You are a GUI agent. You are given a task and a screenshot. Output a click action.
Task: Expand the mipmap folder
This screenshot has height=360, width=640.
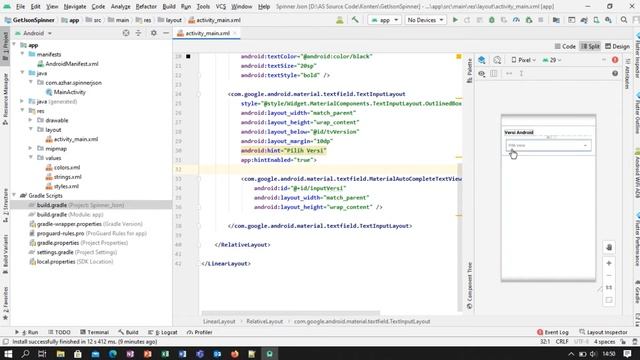(31, 149)
